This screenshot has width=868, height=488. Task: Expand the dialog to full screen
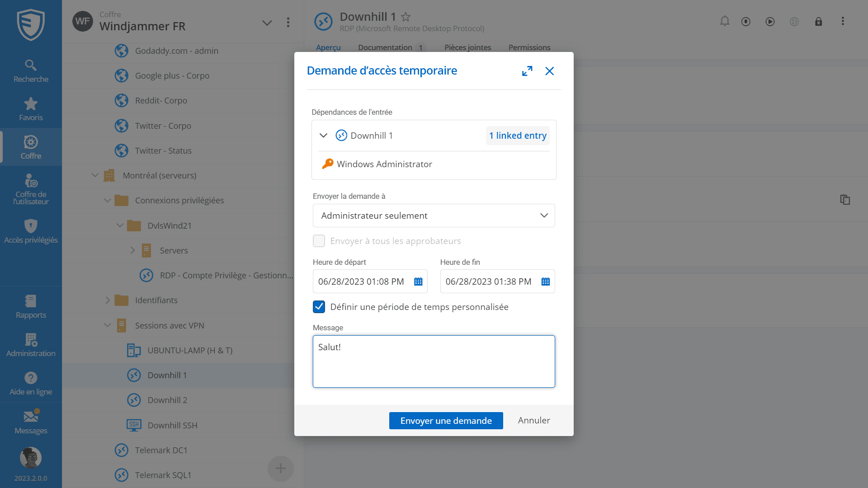coord(527,71)
